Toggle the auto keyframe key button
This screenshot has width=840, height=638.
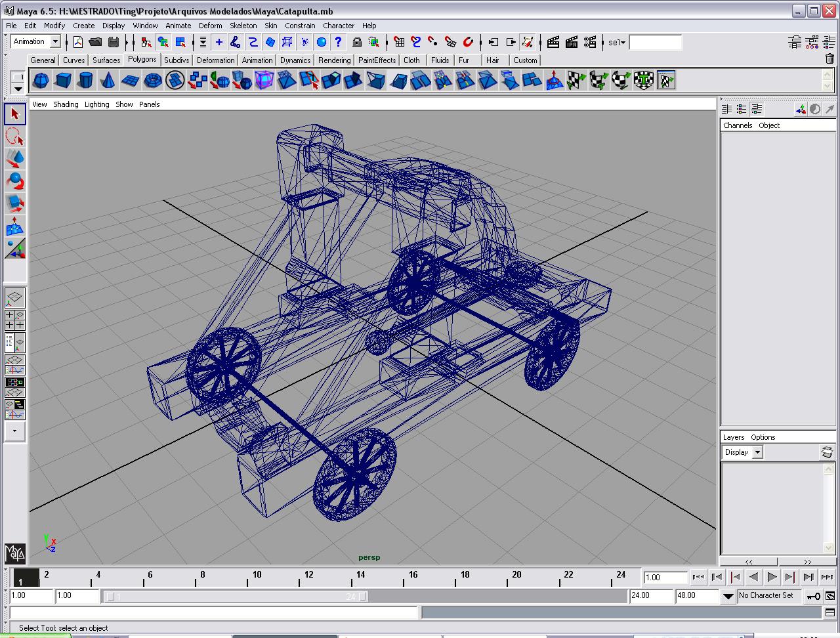pyautogui.click(x=814, y=596)
